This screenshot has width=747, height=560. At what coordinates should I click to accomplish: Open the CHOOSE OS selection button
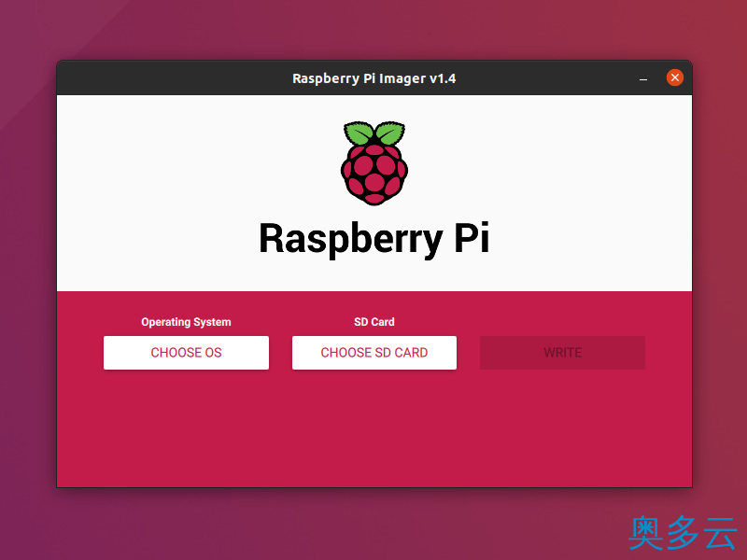[x=186, y=353]
